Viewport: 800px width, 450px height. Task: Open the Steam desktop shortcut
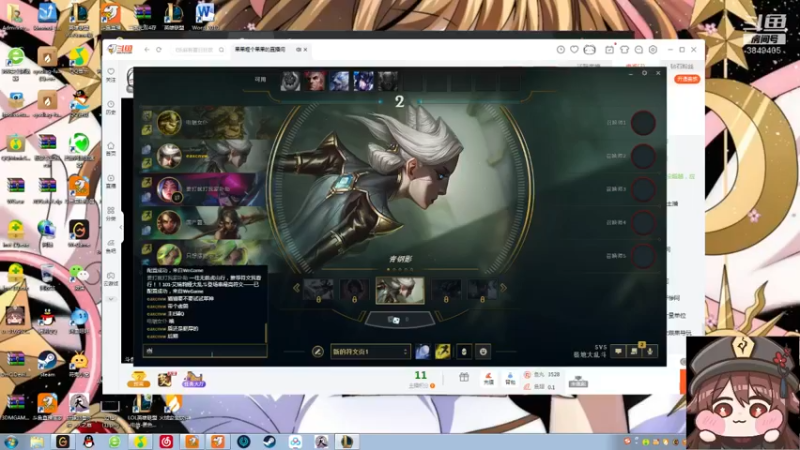tap(47, 363)
